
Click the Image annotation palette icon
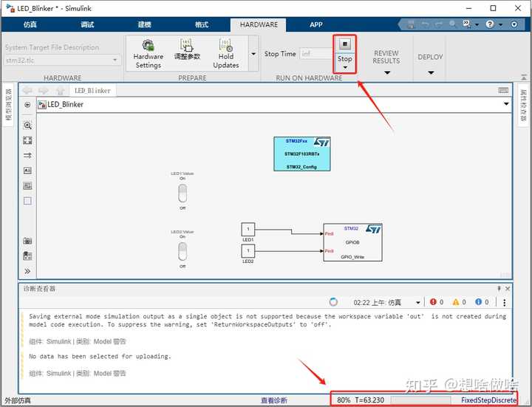click(27, 185)
